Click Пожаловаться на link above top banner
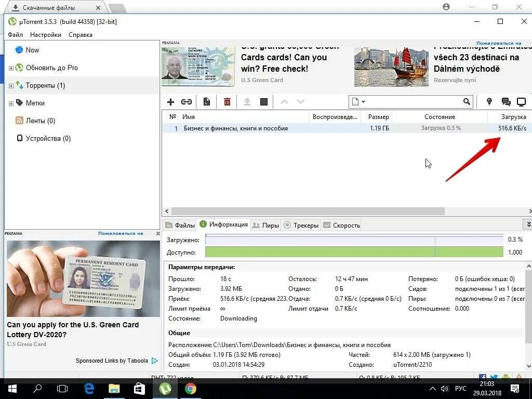Viewport: 532px width, 399px height. tap(499, 43)
